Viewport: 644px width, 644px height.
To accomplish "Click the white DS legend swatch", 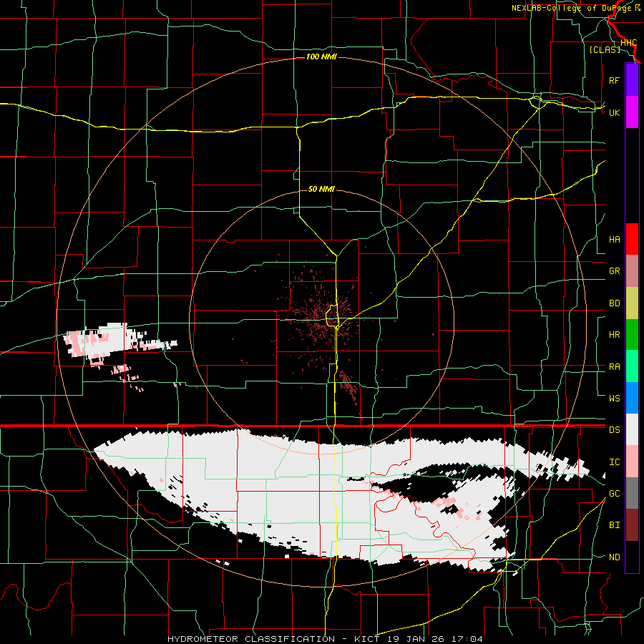I will [632, 429].
